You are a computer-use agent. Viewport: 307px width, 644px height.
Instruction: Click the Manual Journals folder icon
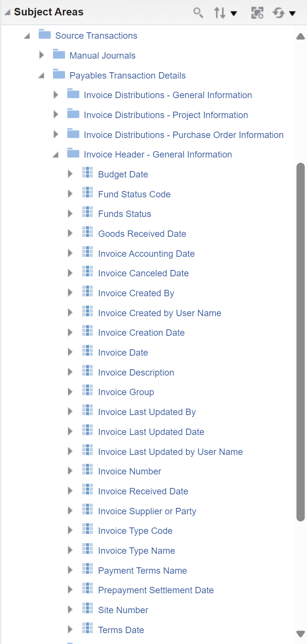tap(59, 54)
